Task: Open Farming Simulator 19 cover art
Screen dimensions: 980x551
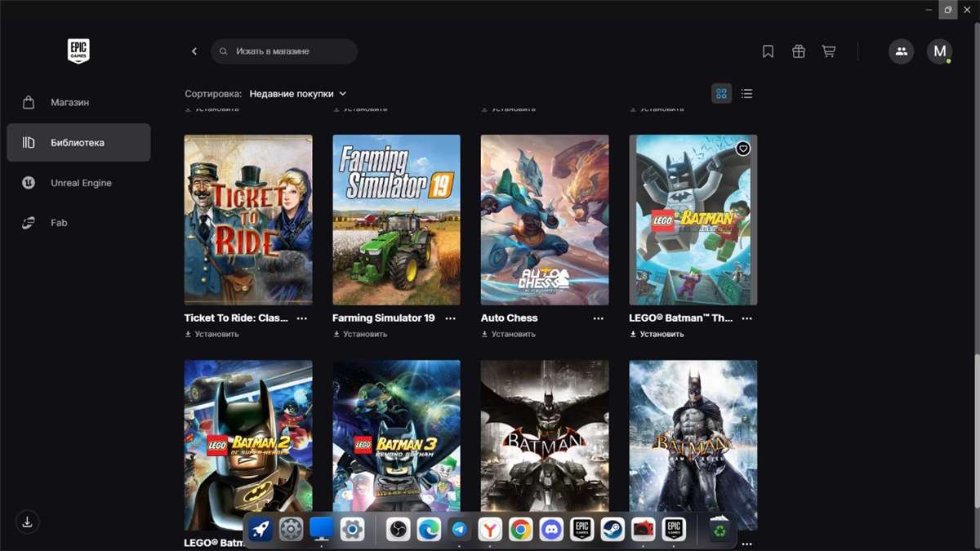Action: tap(396, 220)
